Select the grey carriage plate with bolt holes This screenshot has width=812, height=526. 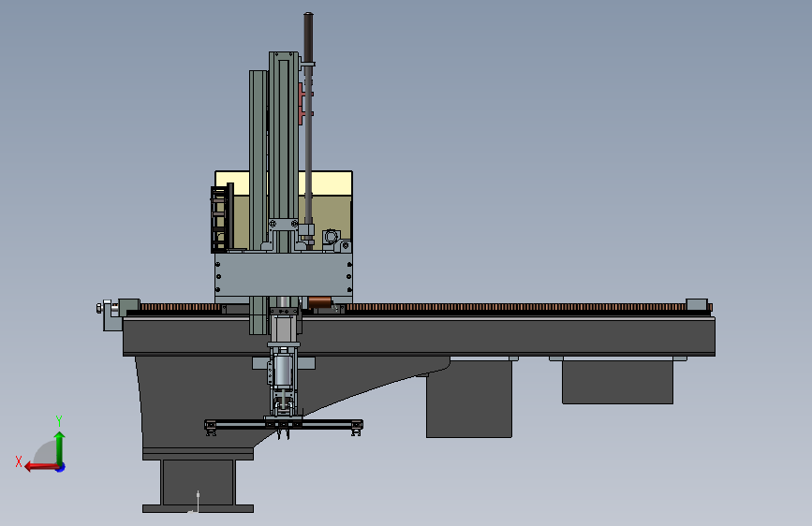(284, 274)
